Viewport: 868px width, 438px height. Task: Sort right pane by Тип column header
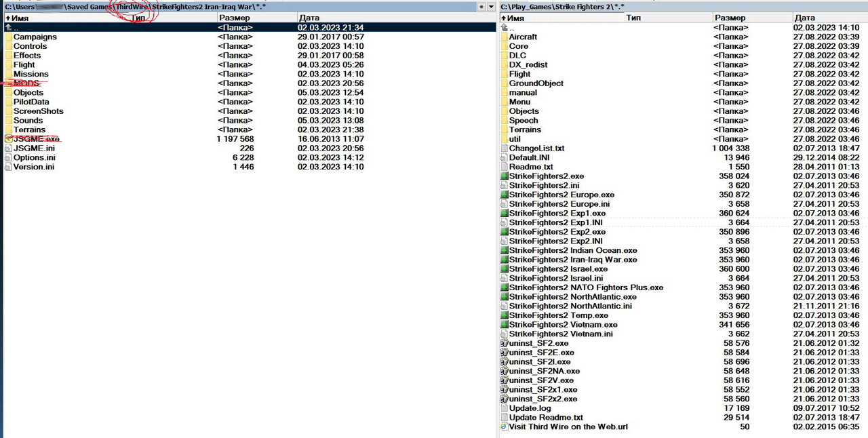point(668,18)
